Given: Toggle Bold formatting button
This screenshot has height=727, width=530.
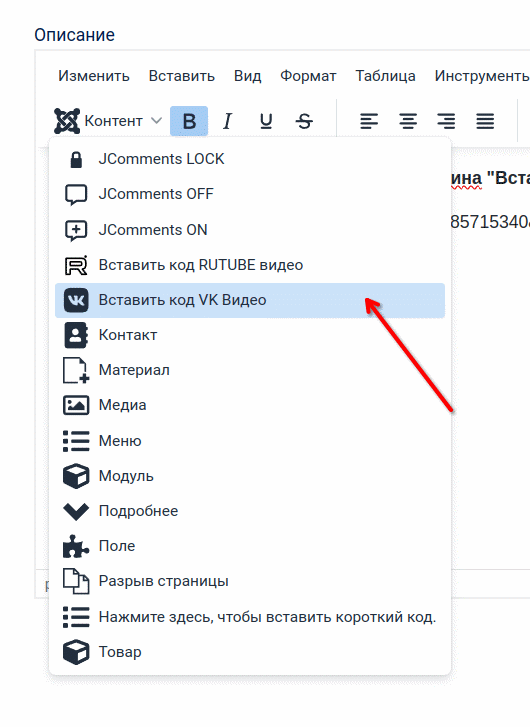Looking at the screenshot, I should [x=189, y=121].
